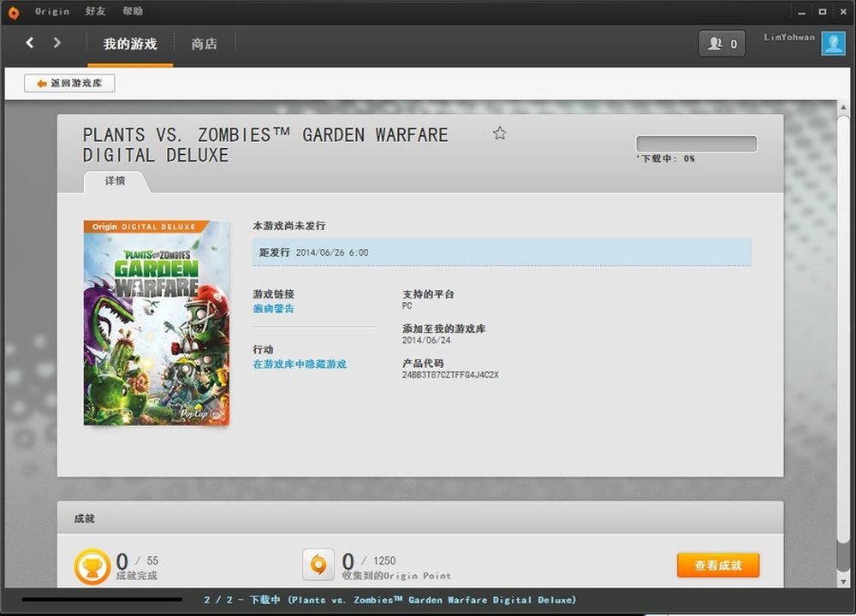Click the Garden Warfare box art thumbnail
Screen dimensions: 856x616
pyautogui.click(x=157, y=323)
